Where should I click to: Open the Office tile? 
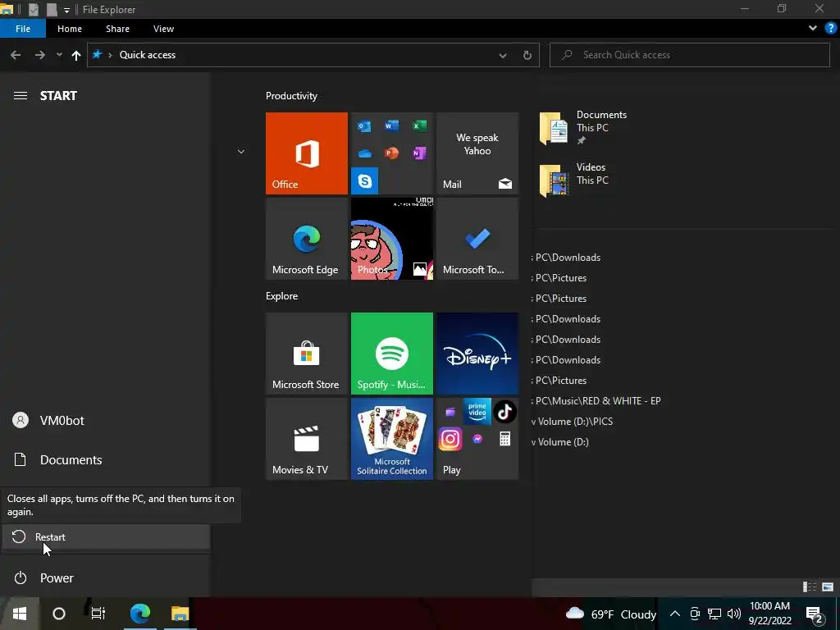click(x=307, y=153)
